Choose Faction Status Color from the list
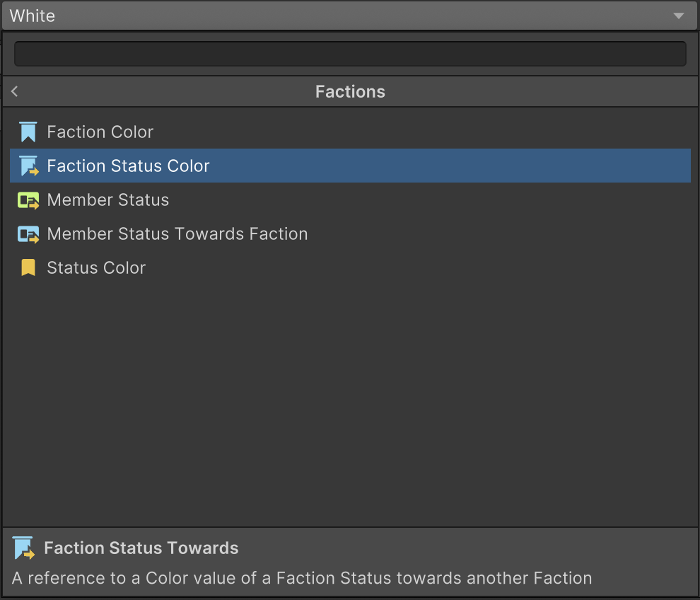This screenshot has height=600, width=700. (350, 166)
